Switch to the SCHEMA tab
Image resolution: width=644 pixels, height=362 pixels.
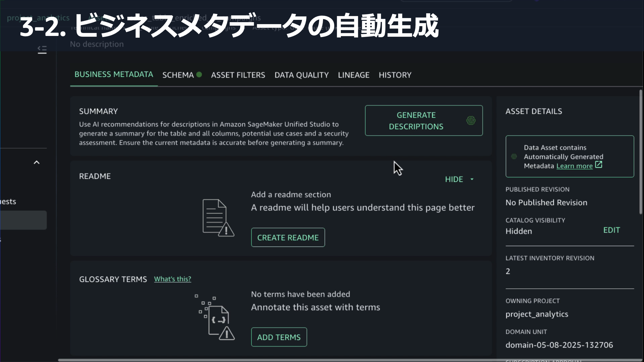(178, 75)
